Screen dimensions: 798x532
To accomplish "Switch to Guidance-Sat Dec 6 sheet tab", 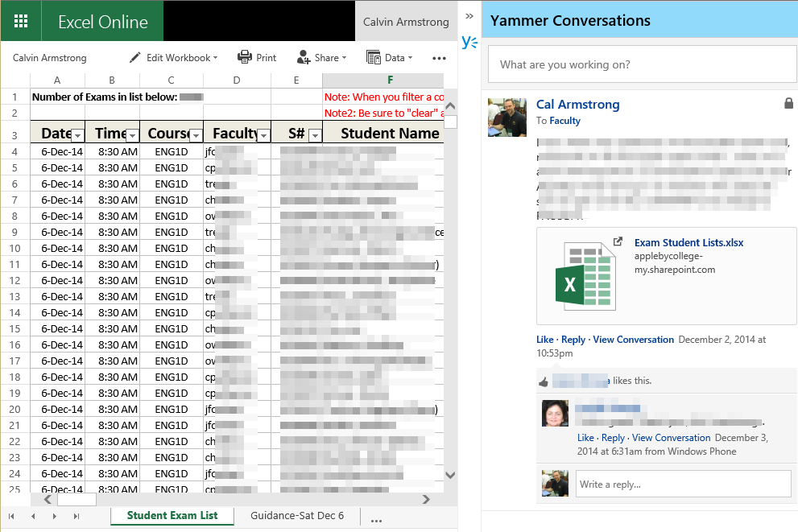I will pyautogui.click(x=297, y=515).
